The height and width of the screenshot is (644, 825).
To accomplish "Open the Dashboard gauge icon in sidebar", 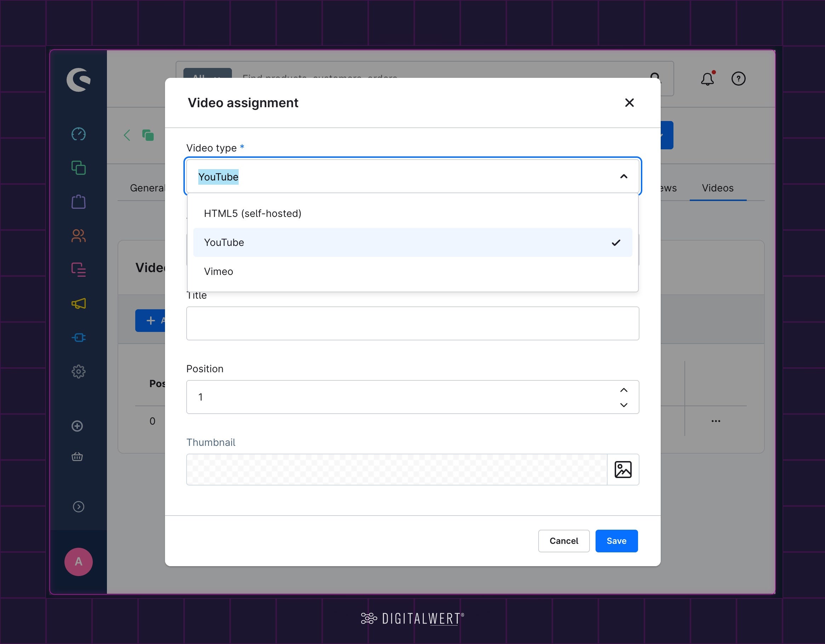I will click(x=79, y=134).
